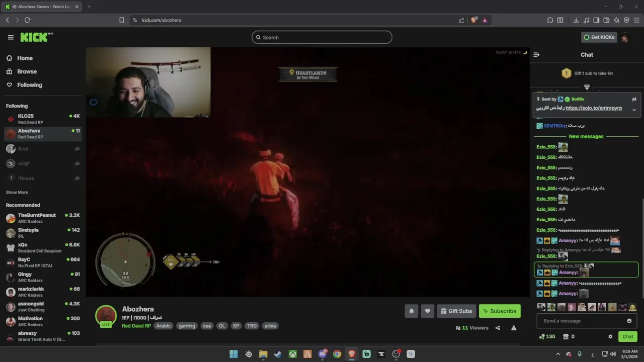Toggle follow heart for Abozhera

pyautogui.click(x=428, y=311)
